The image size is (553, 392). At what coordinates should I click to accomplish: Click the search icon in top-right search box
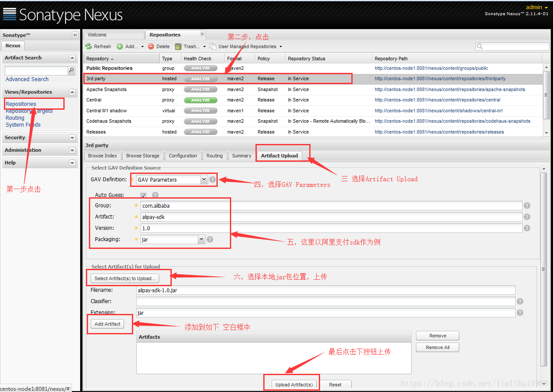point(480,46)
